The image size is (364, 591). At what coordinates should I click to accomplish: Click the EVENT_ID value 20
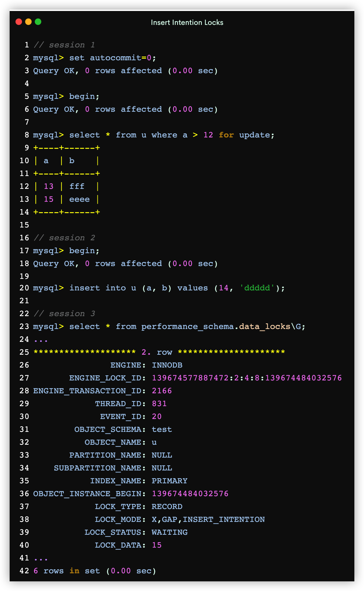pos(157,416)
